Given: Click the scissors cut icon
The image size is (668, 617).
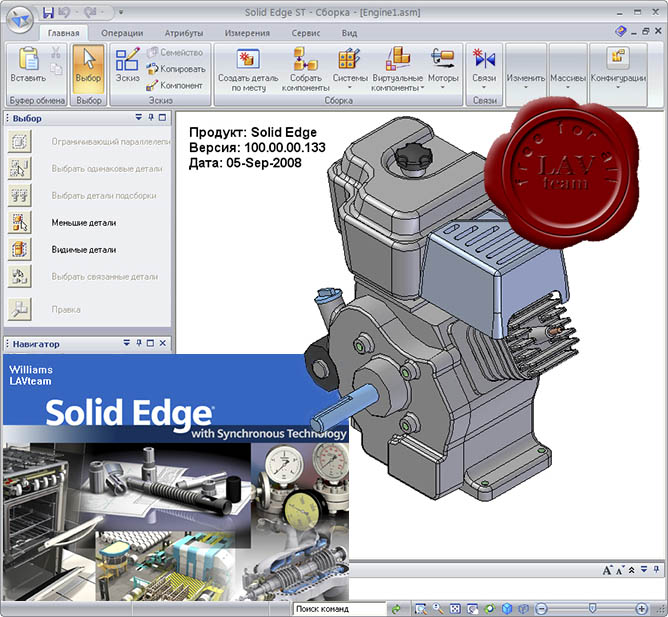Looking at the screenshot, I should click(x=56, y=52).
